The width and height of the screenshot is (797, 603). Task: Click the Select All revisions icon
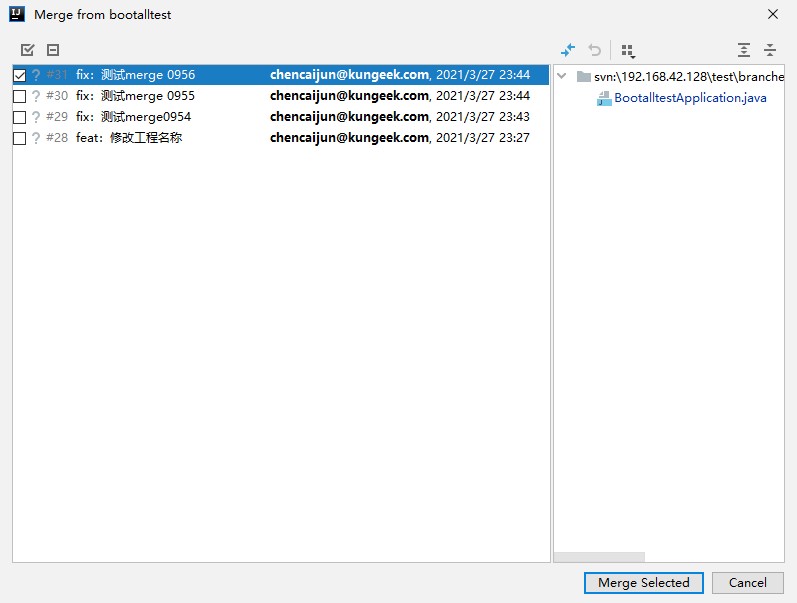pyautogui.click(x=28, y=50)
